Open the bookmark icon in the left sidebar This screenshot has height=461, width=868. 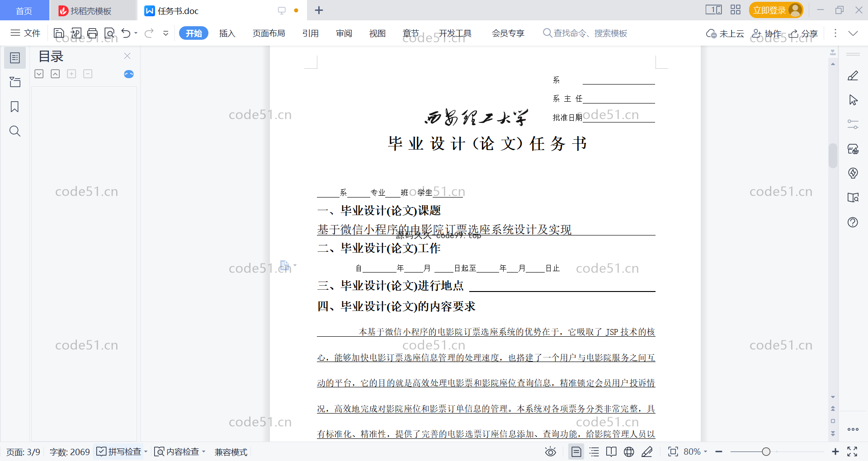coord(15,107)
